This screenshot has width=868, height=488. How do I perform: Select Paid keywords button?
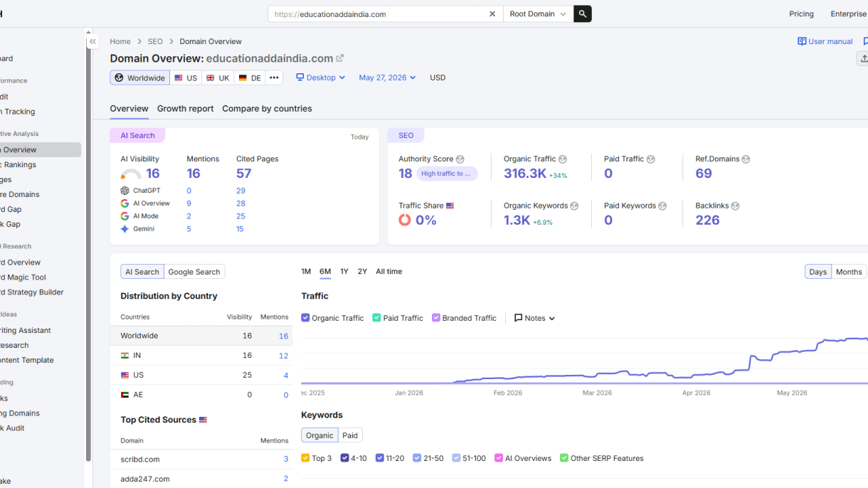click(x=350, y=435)
